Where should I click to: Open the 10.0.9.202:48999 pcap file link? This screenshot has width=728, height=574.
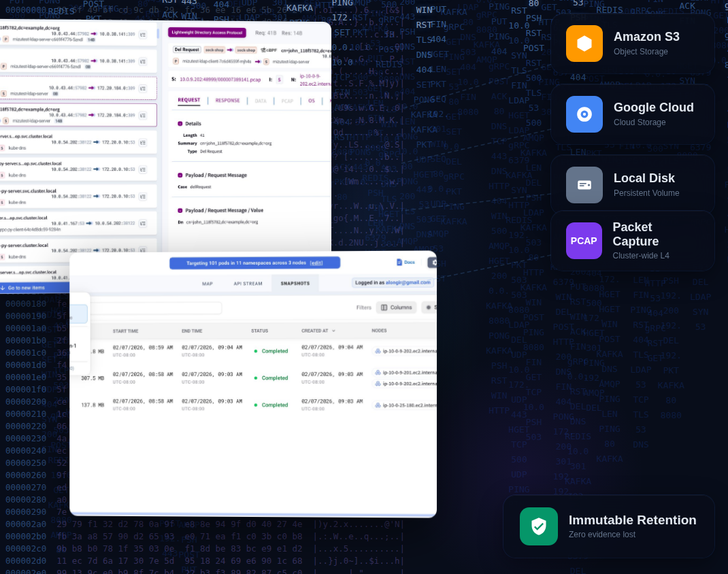[x=220, y=80]
